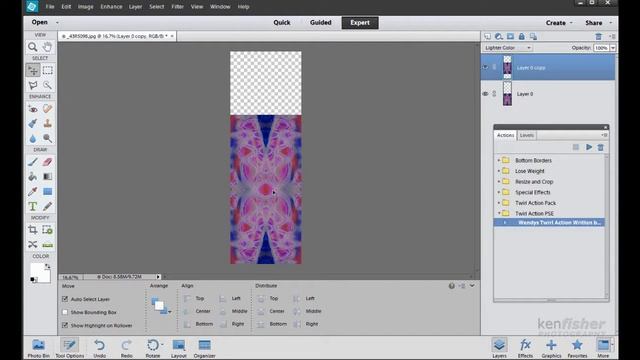Image resolution: width=640 pixels, height=360 pixels.
Task: Open the Photo Bin
Action: point(38,348)
